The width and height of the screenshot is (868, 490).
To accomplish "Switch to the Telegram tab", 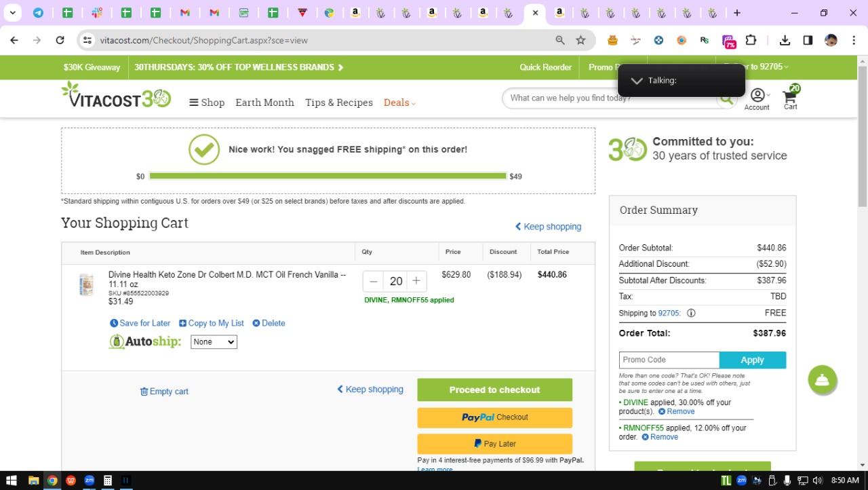I will (x=38, y=13).
